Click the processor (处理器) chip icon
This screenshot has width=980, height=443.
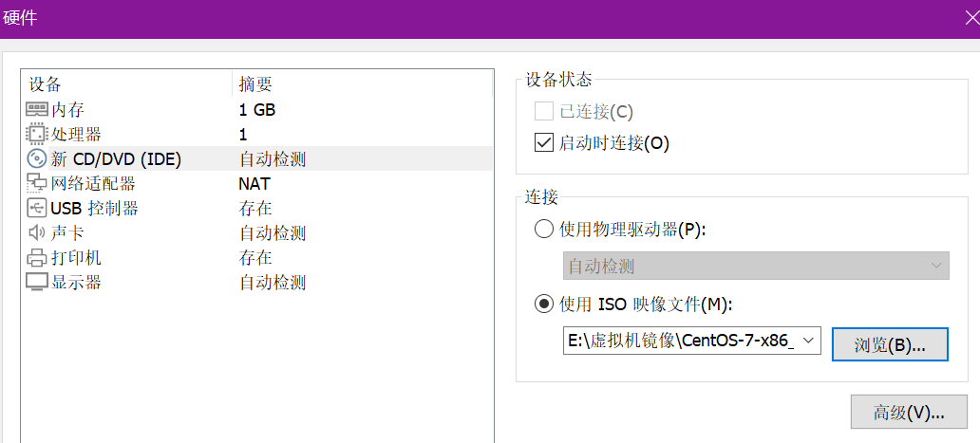click(x=37, y=135)
